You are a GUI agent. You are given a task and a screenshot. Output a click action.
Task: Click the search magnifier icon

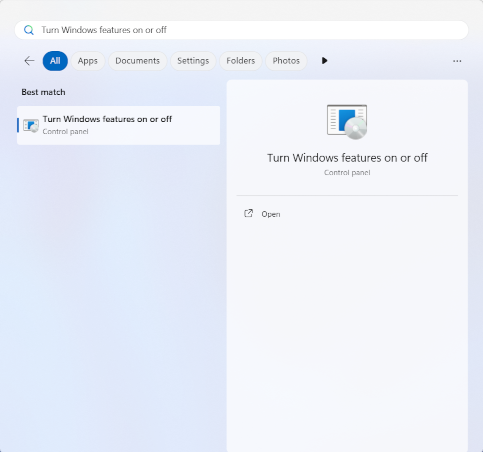coord(29,30)
